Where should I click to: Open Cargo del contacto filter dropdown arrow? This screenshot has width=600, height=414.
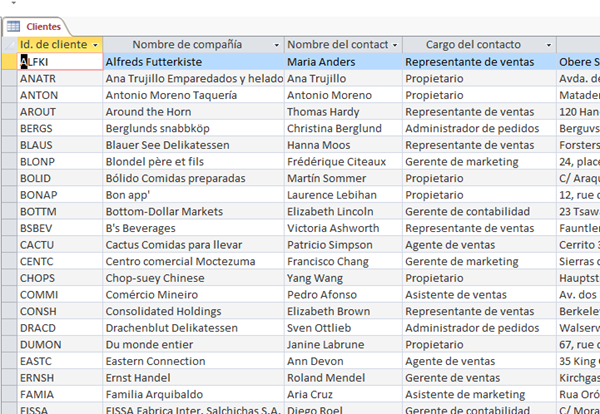pos(548,45)
